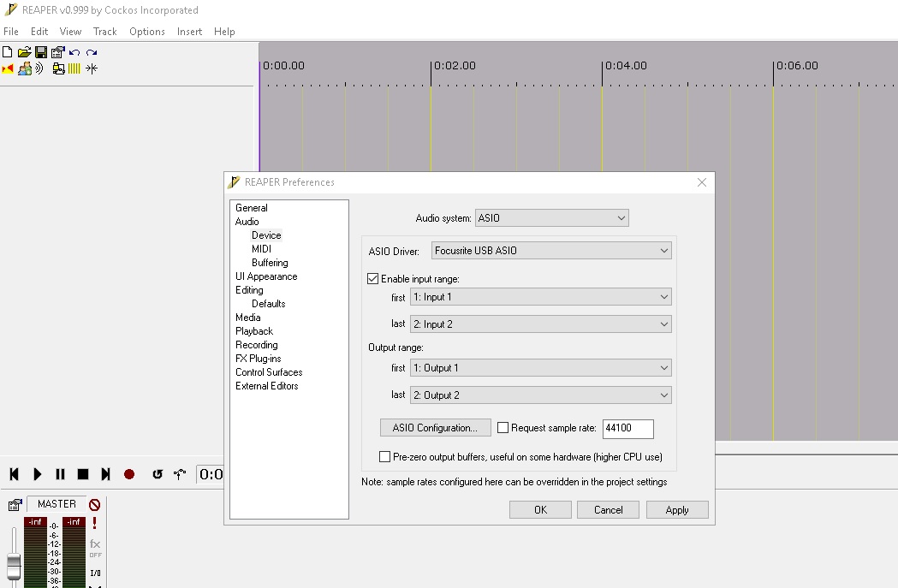898x588 pixels.
Task: Click the Undo arrow in the toolbar
Action: click(74, 52)
